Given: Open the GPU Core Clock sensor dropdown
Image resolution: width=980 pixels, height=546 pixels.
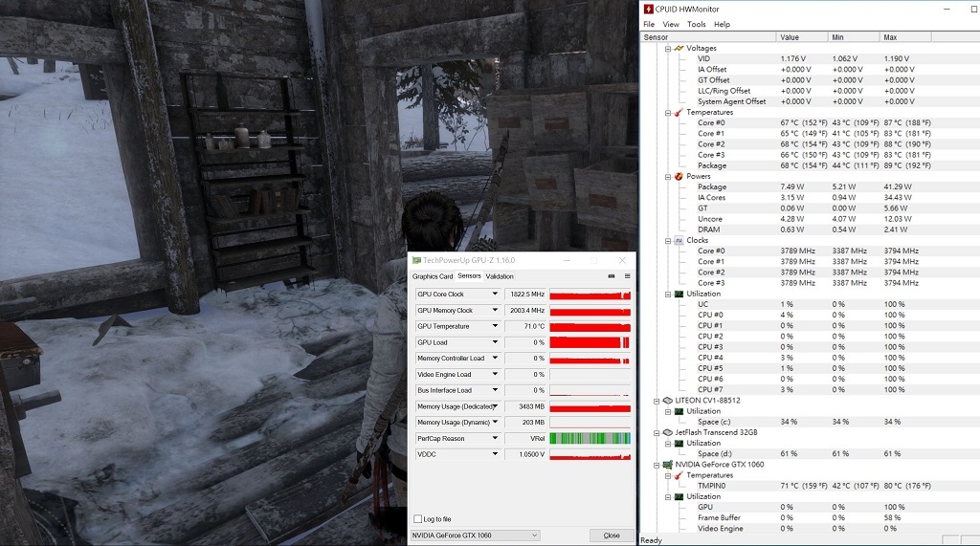Looking at the screenshot, I should (495, 294).
